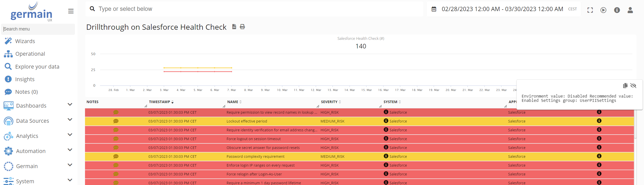Click the hamburger menu collapse icon
The height and width of the screenshot is (185, 644).
tap(71, 11)
